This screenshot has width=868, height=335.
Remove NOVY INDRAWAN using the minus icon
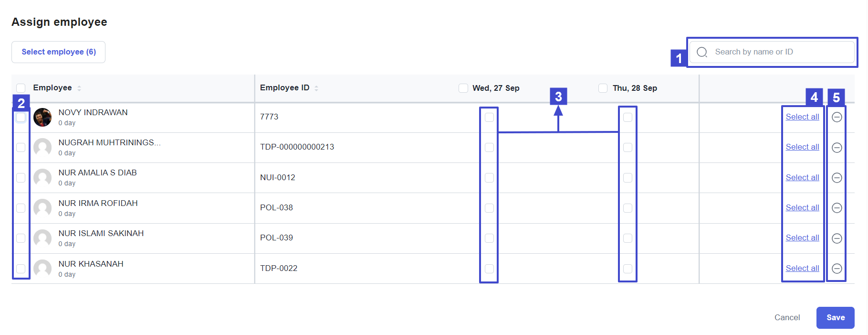click(x=837, y=117)
